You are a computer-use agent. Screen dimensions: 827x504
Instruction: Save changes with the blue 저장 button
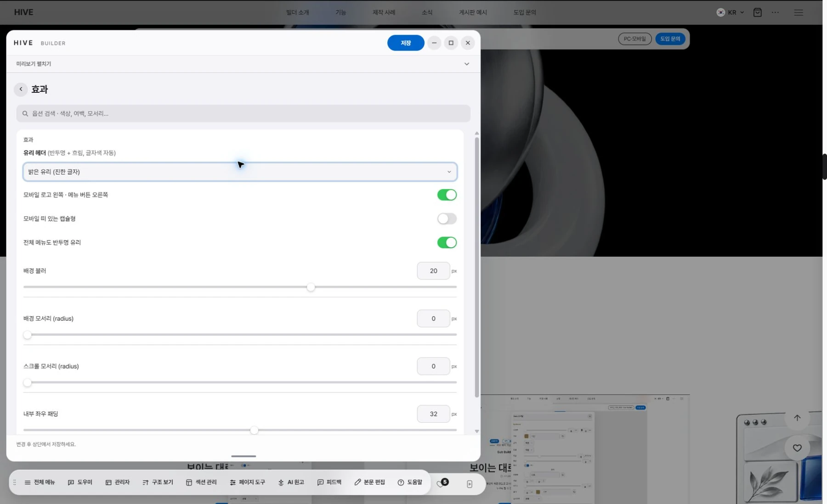click(406, 43)
